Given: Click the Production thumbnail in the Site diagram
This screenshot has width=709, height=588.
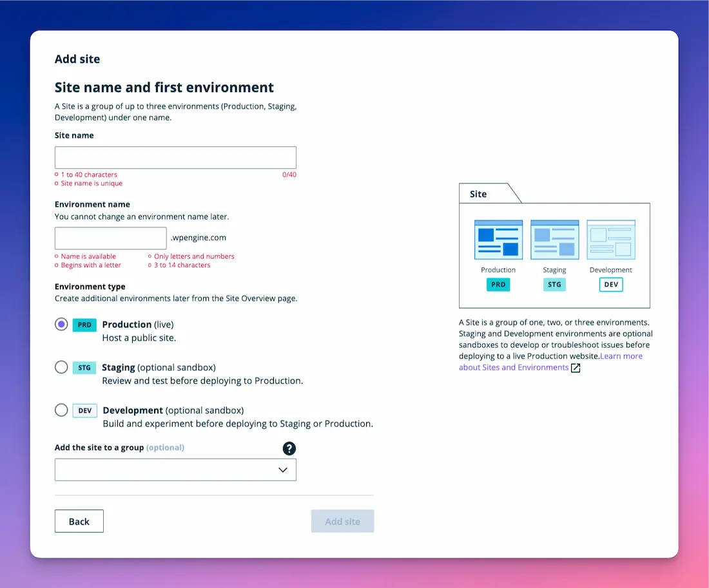Looking at the screenshot, I should [498, 240].
